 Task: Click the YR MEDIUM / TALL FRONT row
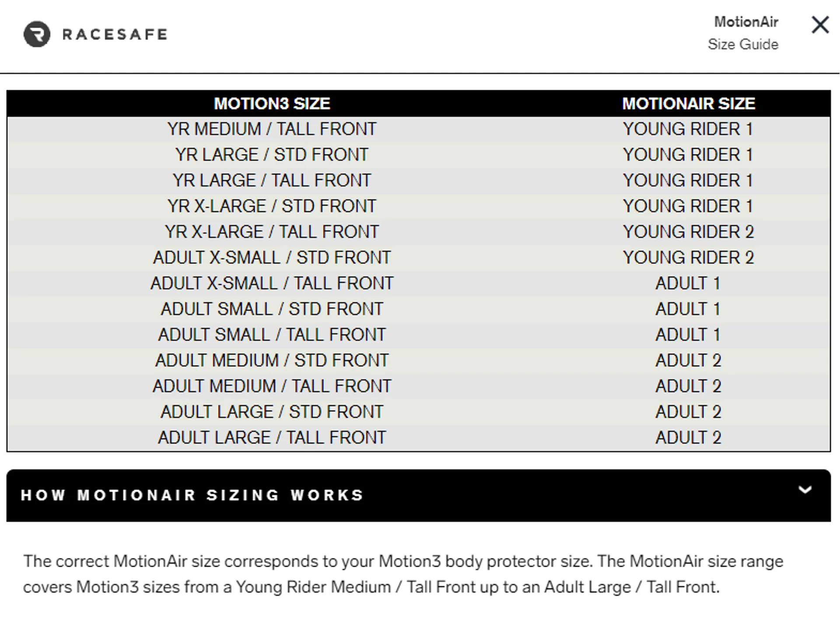(x=418, y=129)
